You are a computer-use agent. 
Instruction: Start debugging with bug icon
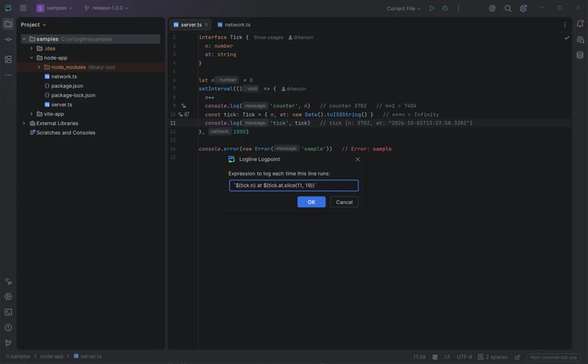click(445, 8)
